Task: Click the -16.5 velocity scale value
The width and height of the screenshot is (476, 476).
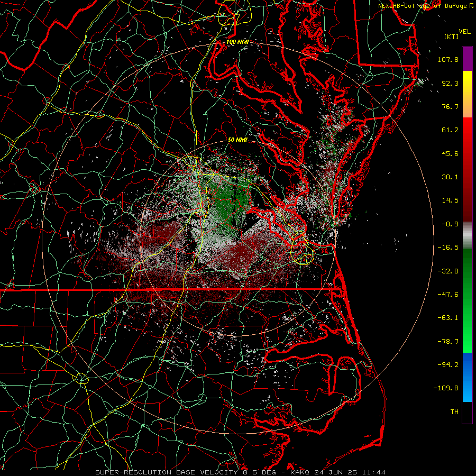Action: (x=448, y=248)
